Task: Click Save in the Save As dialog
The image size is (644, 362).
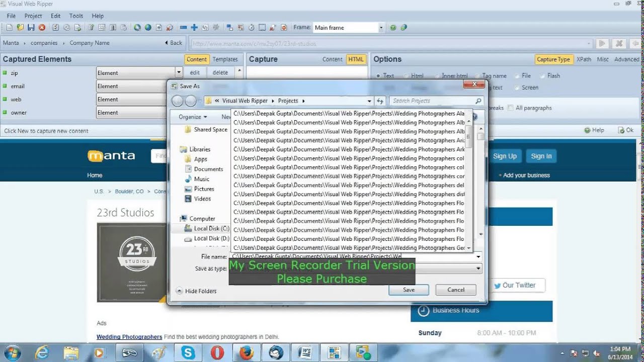Action: [x=409, y=290]
